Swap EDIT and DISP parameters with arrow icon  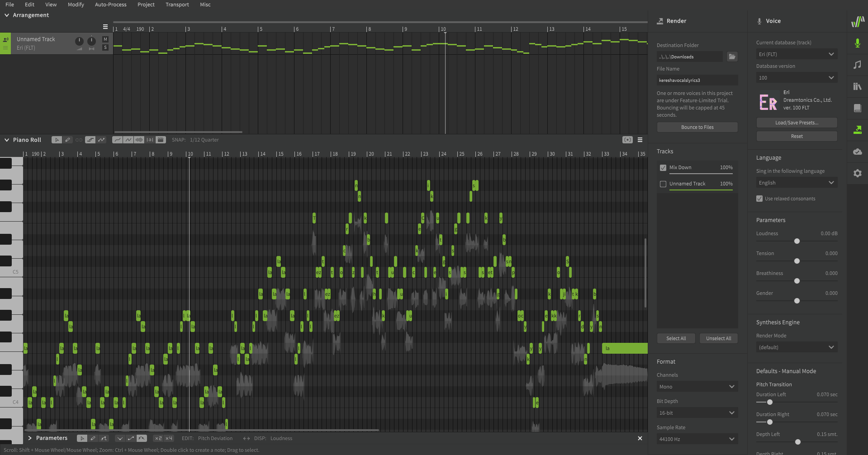[x=247, y=438]
